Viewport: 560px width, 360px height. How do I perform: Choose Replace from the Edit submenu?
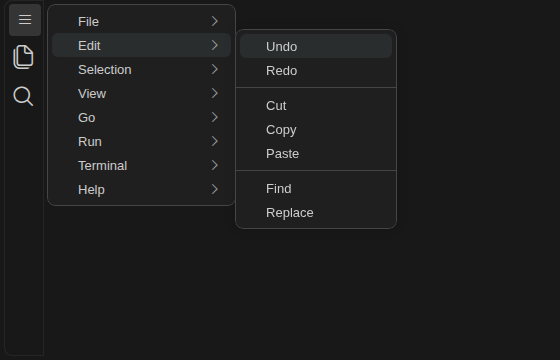(x=316, y=212)
